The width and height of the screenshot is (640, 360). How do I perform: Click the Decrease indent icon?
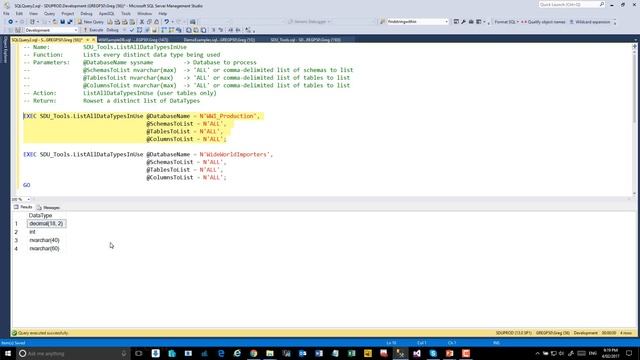point(231,30)
